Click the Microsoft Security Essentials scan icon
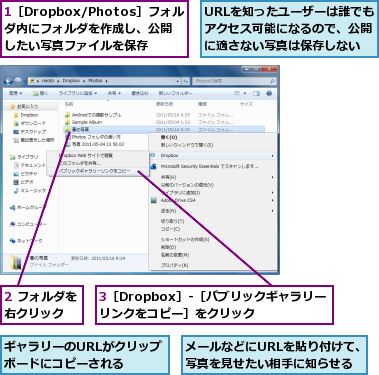 153,166
